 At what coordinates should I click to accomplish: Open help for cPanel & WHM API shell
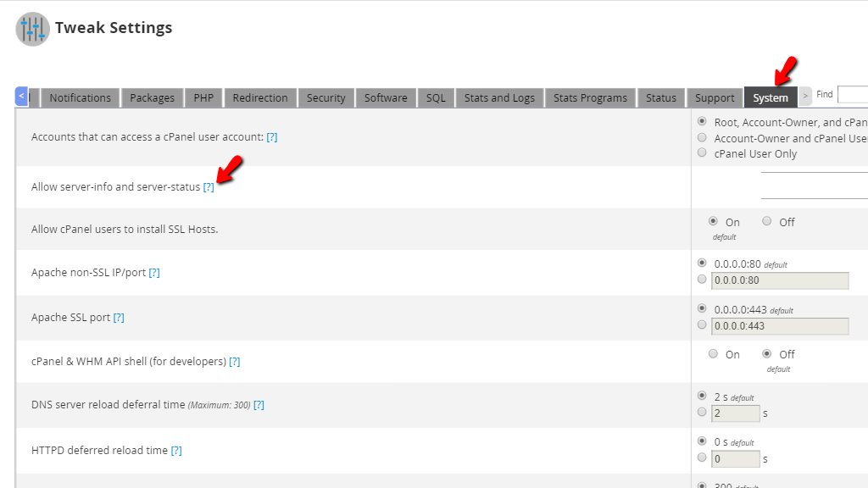click(235, 362)
